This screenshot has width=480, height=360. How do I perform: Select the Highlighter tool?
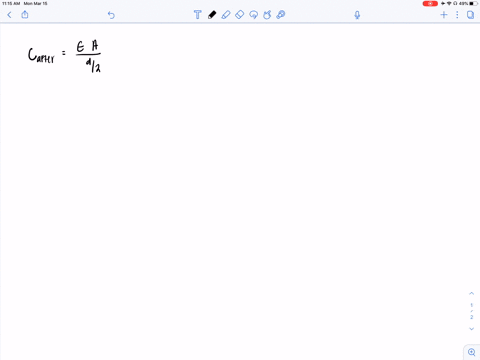[226, 15]
